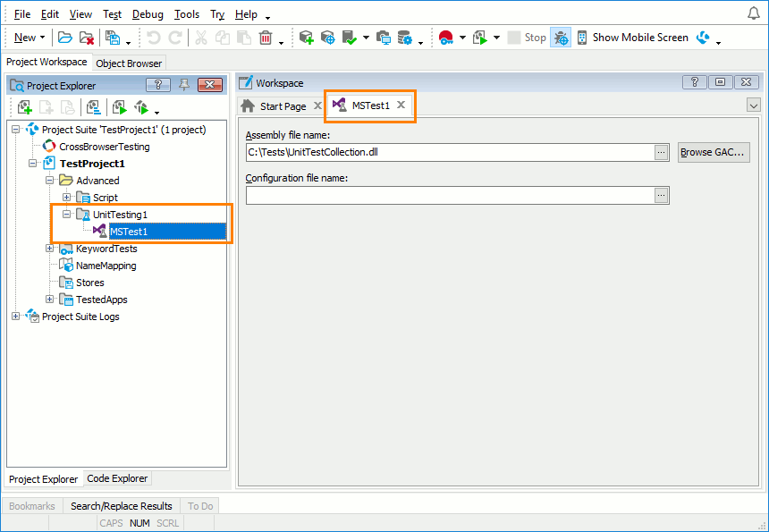Viewport: 769px width, 532px height.
Task: Click the Record (red circle) toolbar icon
Action: (445, 38)
